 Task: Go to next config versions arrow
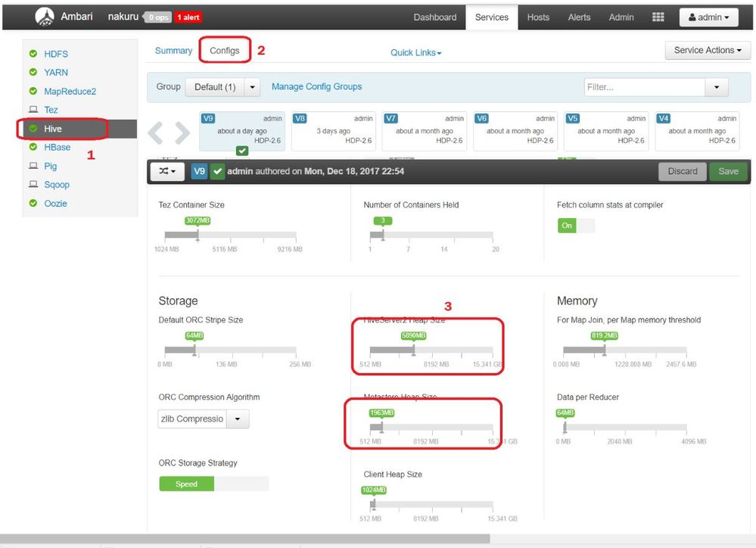[x=182, y=133]
